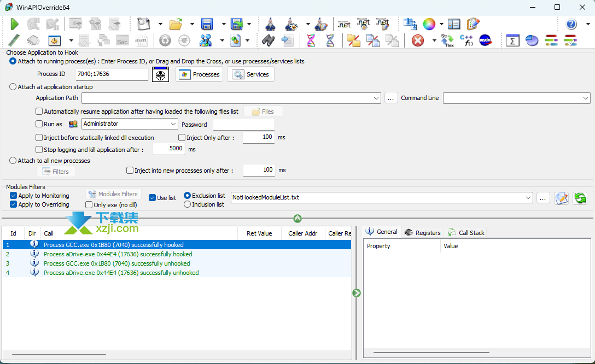Click the properties panel horizontal scrollbar
The height and width of the screenshot is (364, 595).
(431, 353)
